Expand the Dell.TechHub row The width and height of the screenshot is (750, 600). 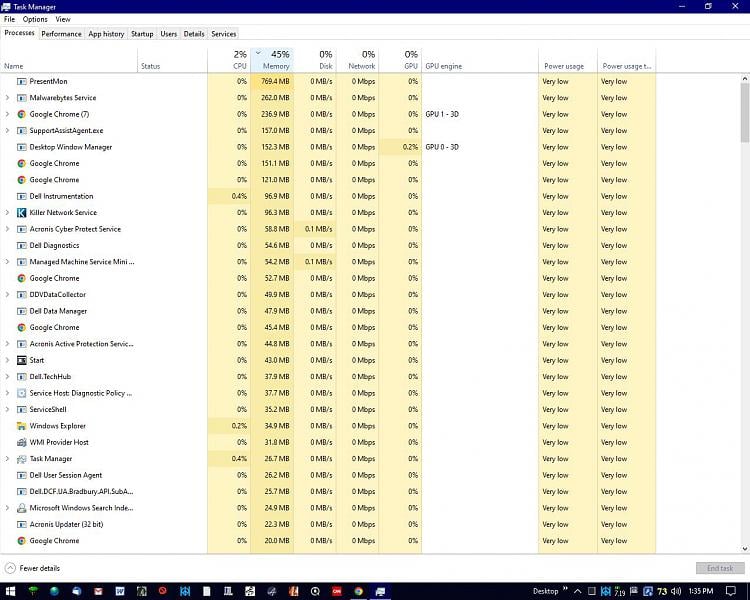7,377
